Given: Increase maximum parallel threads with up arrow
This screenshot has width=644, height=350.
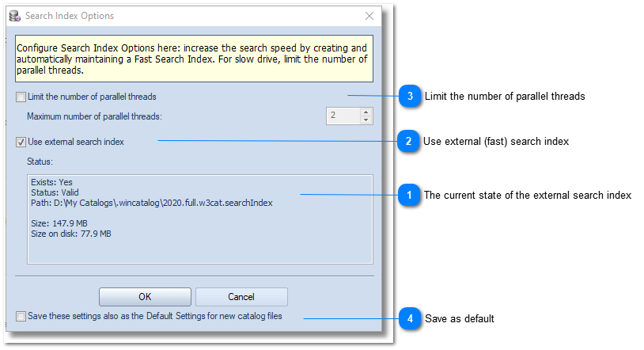Looking at the screenshot, I should pyautogui.click(x=366, y=112).
